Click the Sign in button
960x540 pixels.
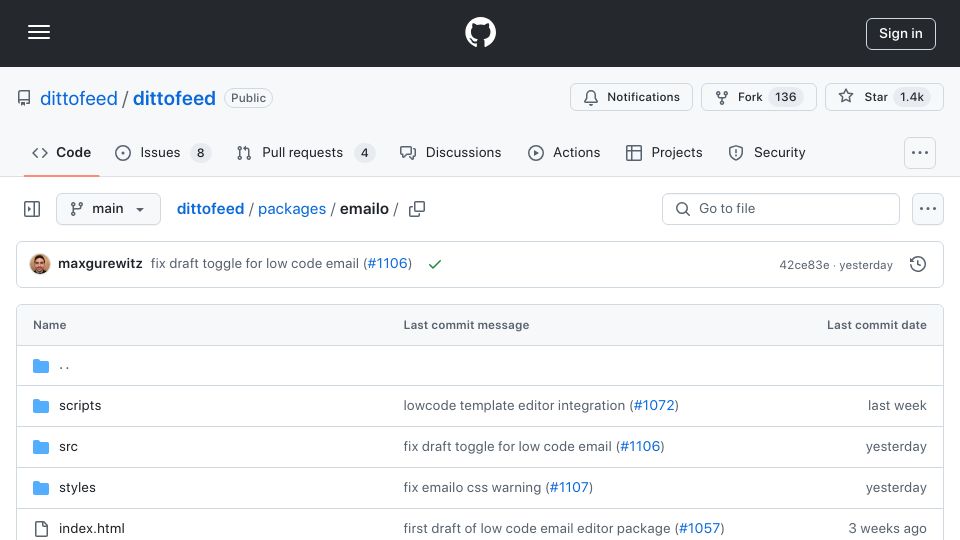coord(900,34)
